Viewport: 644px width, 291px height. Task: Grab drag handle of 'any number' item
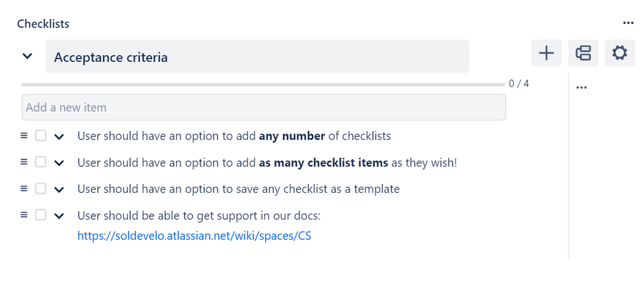(x=24, y=135)
